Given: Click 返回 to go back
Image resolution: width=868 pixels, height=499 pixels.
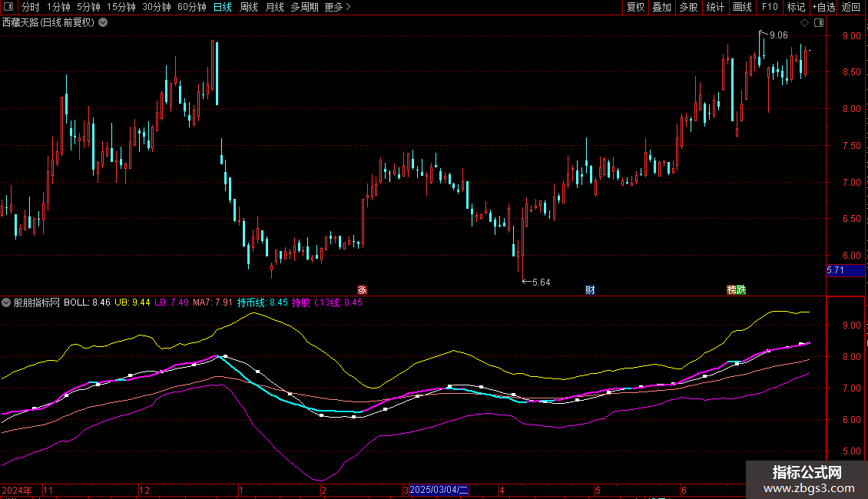Looking at the screenshot, I should [x=851, y=7].
